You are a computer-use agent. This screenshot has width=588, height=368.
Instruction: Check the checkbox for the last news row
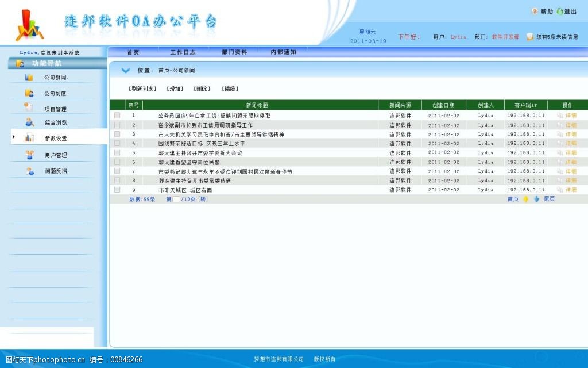[118, 189]
